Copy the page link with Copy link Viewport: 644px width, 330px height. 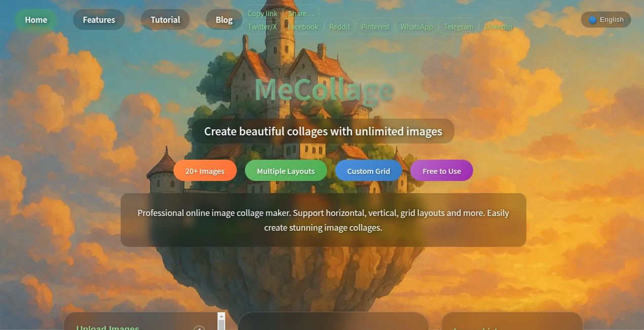(262, 13)
